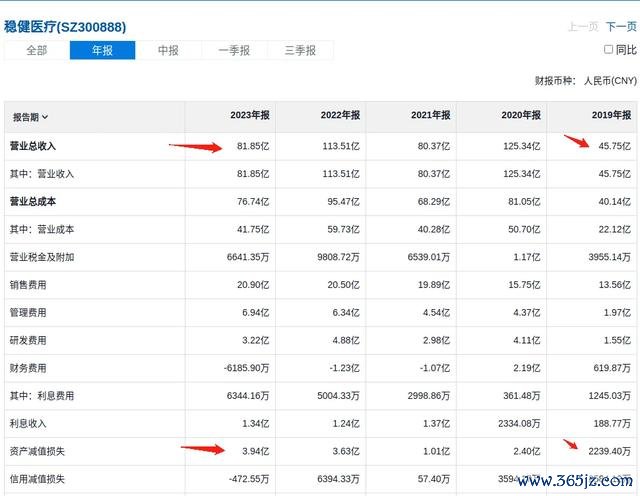The width and height of the screenshot is (640, 496).
Task: Click the 2023 total revenue 81.85亿 in 营业总收入 row
Action: [253, 146]
